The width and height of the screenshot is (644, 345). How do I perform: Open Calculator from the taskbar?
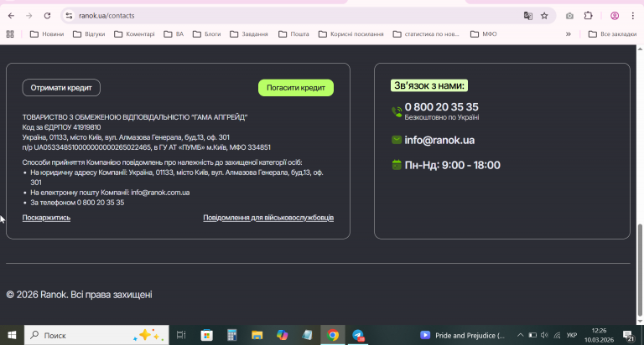tap(232, 335)
